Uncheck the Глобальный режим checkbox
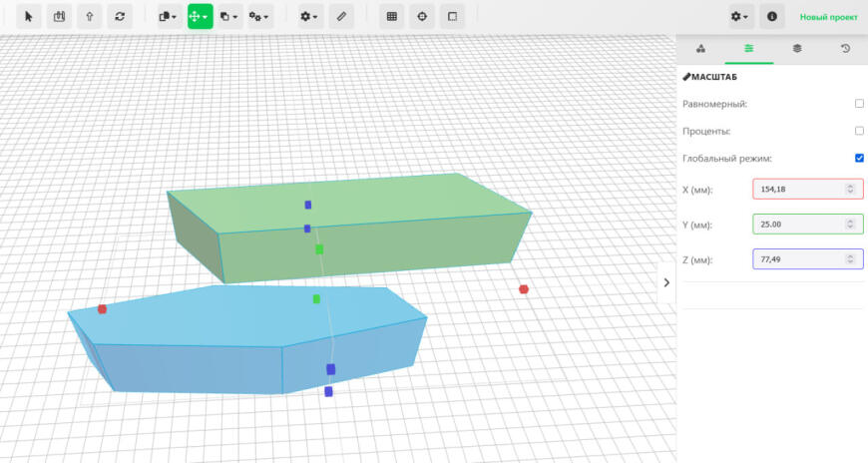This screenshot has width=868, height=463. (859, 158)
